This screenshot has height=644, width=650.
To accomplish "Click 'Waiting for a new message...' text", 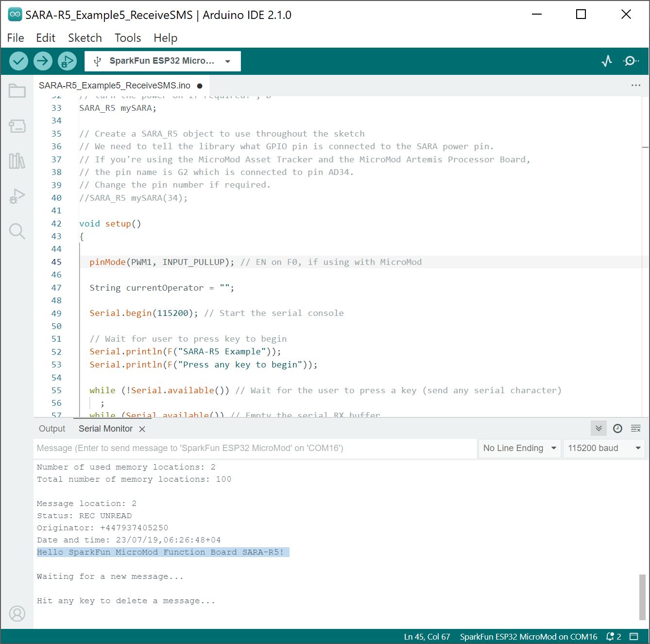I will [x=110, y=576].
